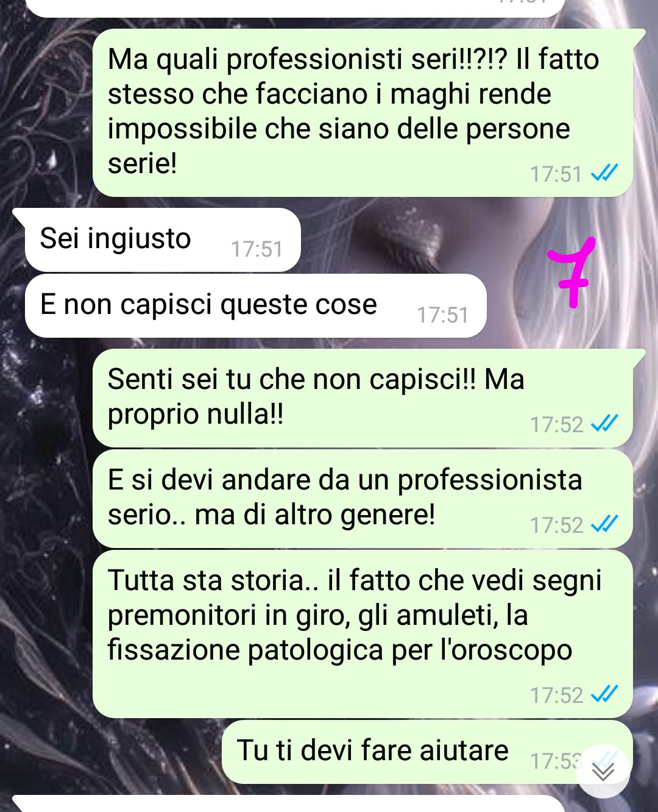Tap the blue checkmarks beside 'proprio nulla!!'

click(x=604, y=423)
